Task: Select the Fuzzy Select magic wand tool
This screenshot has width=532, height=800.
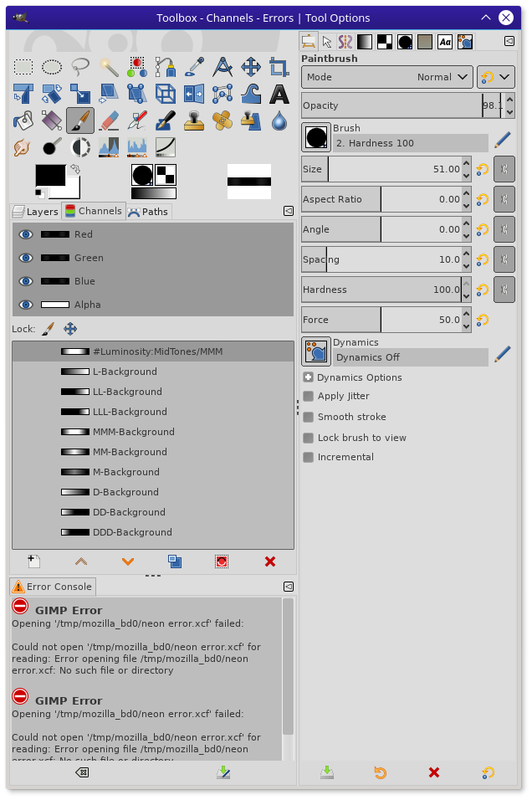Action: click(x=109, y=67)
